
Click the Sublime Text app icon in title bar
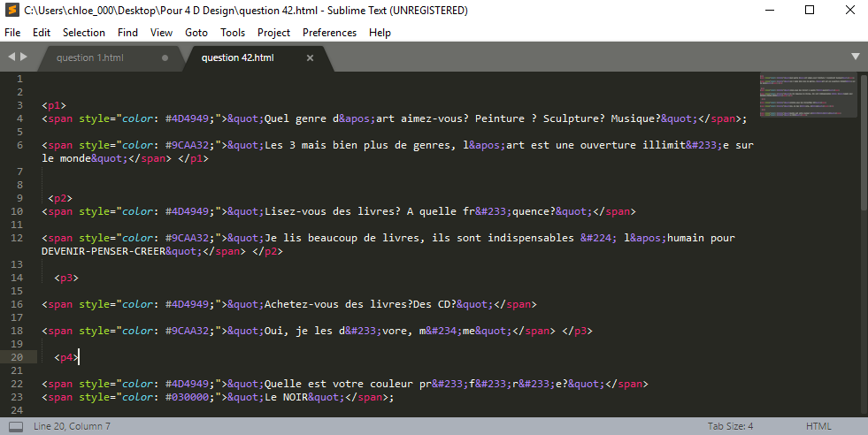tap(12, 11)
